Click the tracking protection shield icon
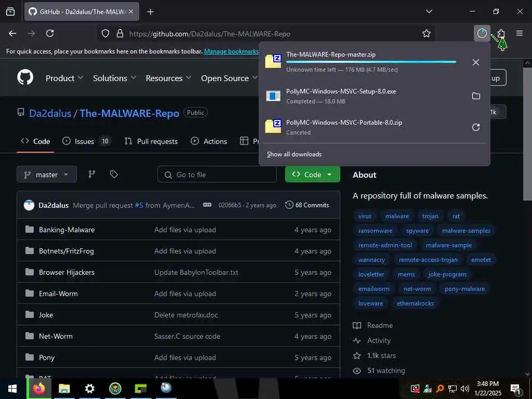Image resolution: width=532 pixels, height=399 pixels. [105, 33]
